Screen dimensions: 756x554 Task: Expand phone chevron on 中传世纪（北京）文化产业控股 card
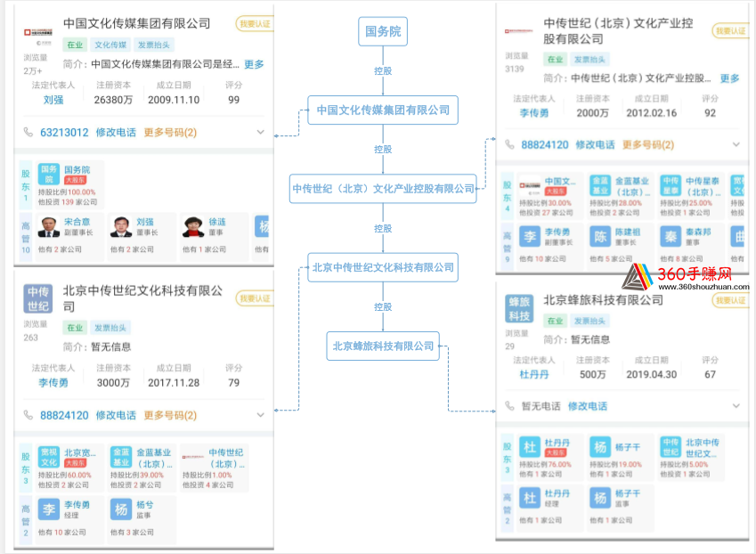click(736, 144)
